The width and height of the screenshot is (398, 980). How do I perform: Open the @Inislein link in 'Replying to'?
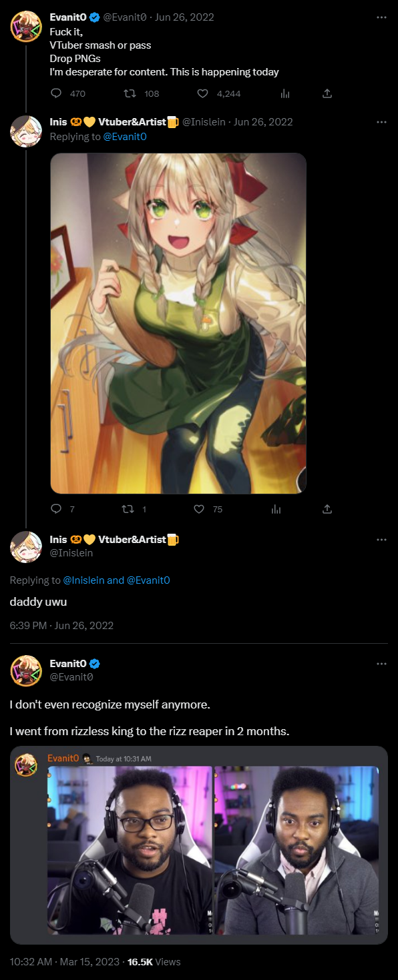click(83, 580)
